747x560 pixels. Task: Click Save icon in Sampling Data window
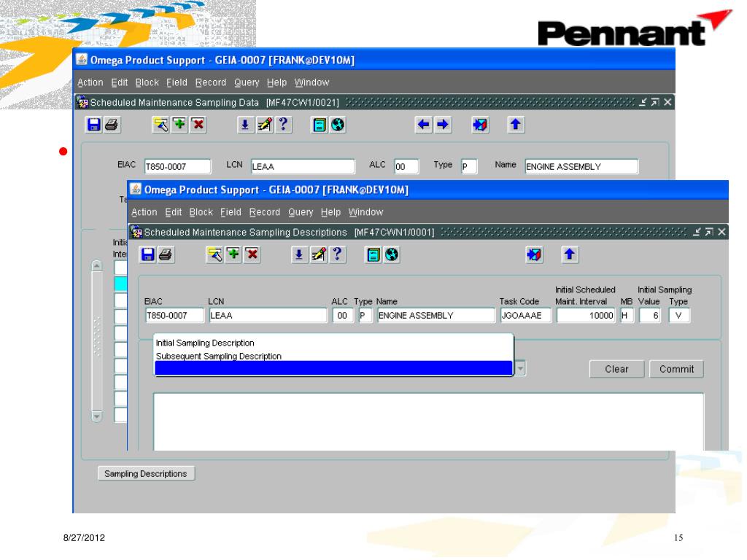pos(93,125)
